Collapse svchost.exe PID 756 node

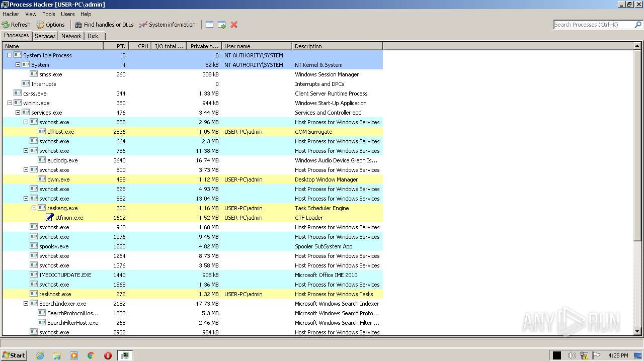coord(26,151)
